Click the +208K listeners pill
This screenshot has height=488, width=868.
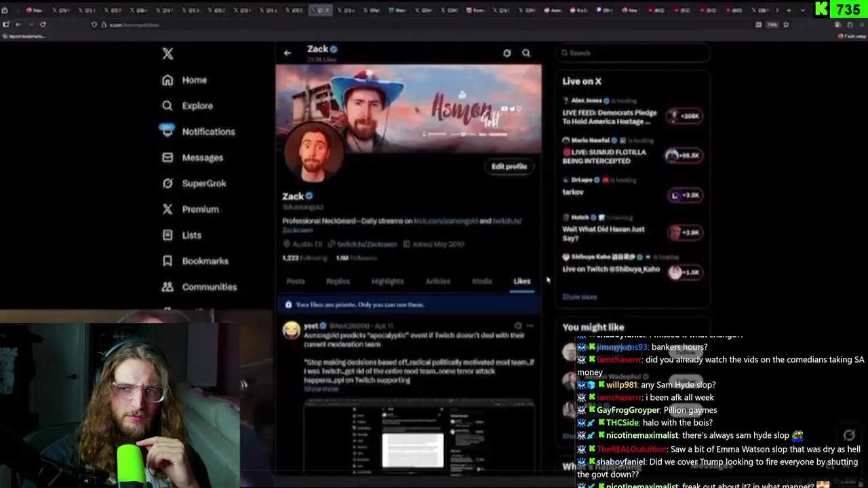coord(685,116)
